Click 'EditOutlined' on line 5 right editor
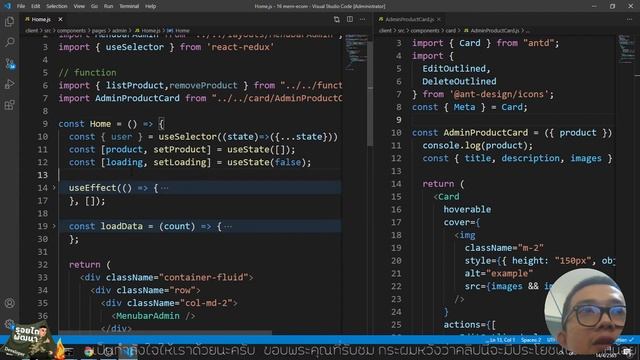The width and height of the screenshot is (640, 360). point(454,69)
